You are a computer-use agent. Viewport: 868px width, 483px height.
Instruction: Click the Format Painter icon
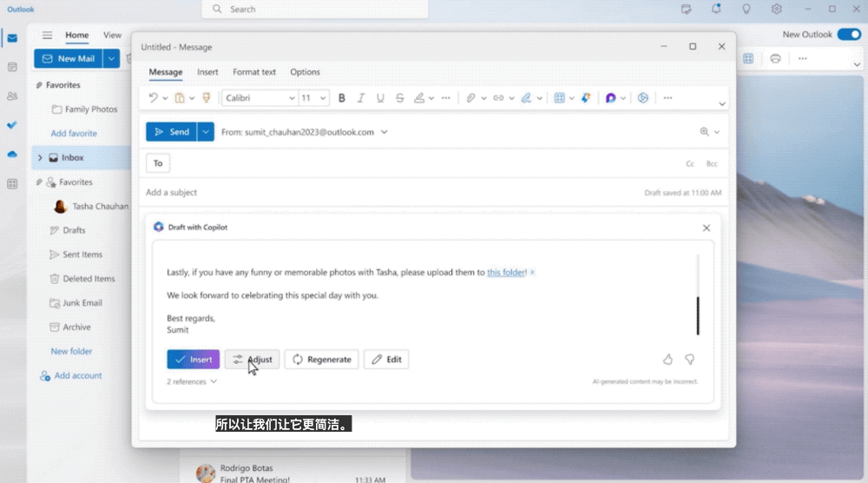207,98
